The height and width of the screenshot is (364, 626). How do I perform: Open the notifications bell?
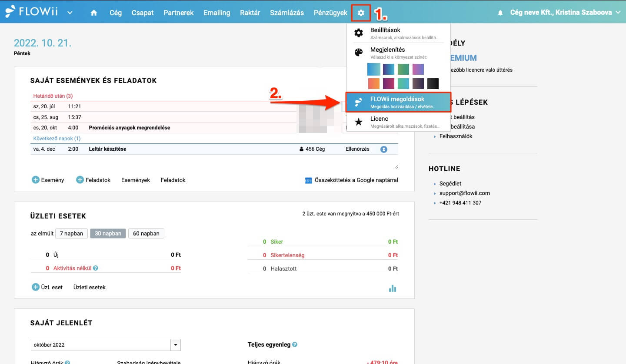(500, 13)
